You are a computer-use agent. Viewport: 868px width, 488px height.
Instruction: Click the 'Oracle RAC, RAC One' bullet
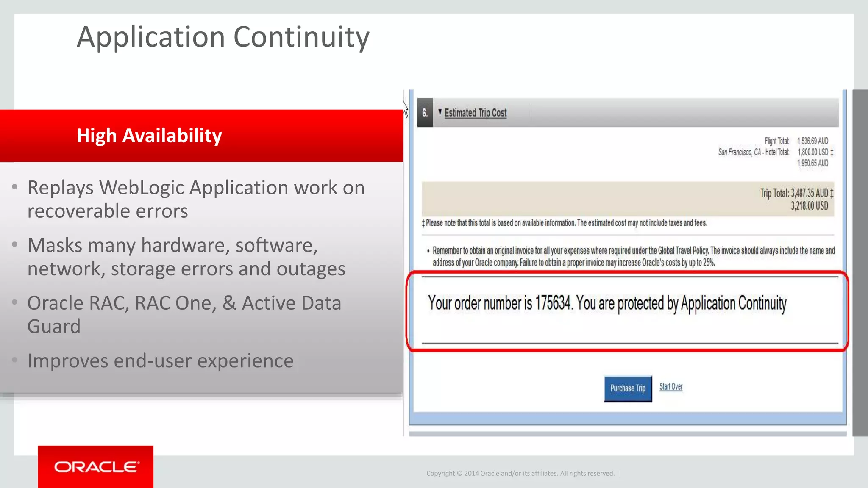click(x=184, y=314)
